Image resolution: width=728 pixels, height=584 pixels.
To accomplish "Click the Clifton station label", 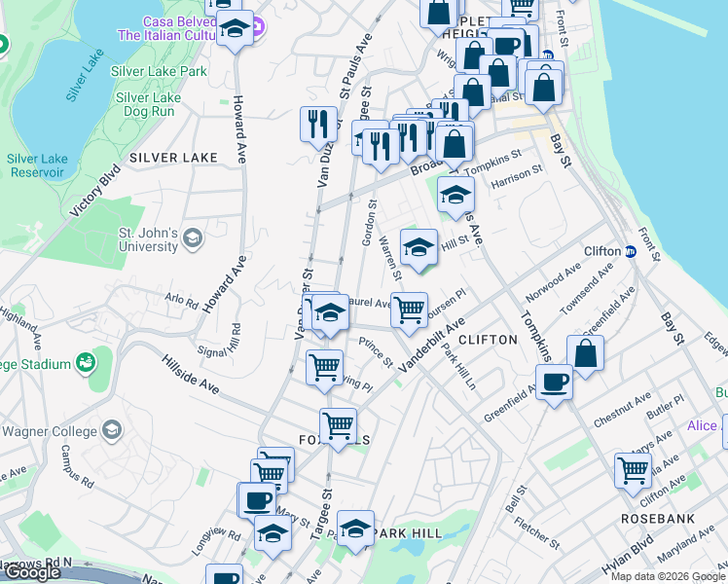I will pyautogui.click(x=602, y=252).
